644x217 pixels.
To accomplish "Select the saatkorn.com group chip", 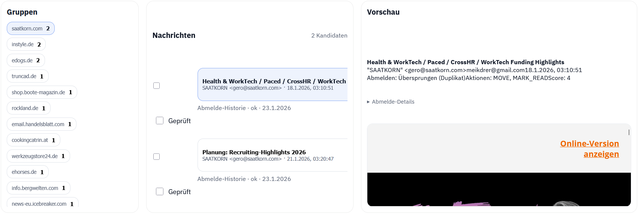I will pos(30,29).
